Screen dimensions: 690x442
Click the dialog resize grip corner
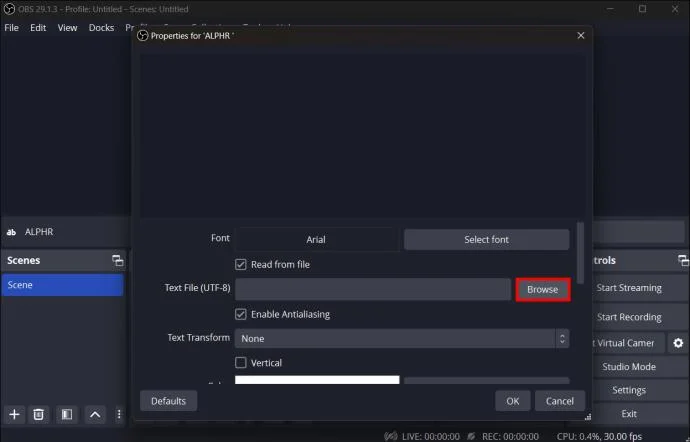588,417
